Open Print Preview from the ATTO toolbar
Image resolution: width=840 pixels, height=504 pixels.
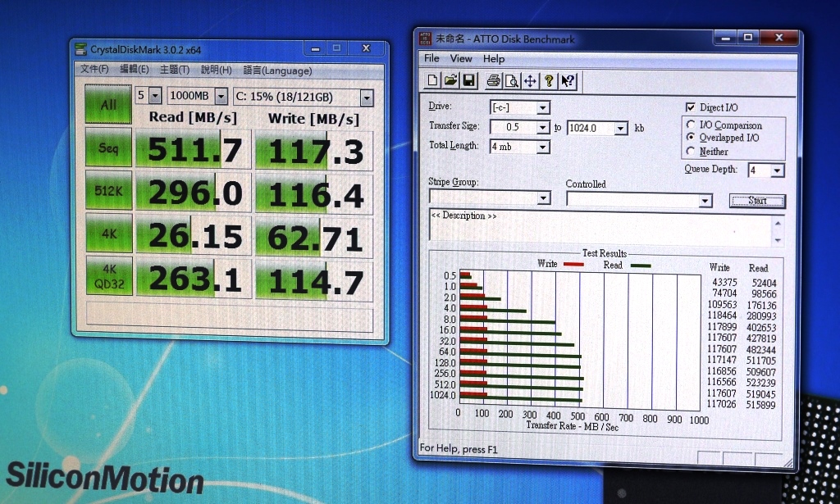coord(511,80)
